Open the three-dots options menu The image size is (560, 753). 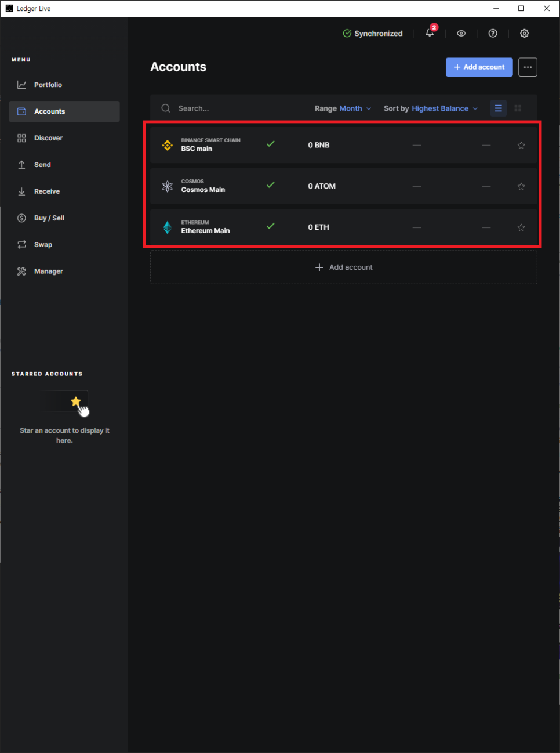pyautogui.click(x=528, y=67)
